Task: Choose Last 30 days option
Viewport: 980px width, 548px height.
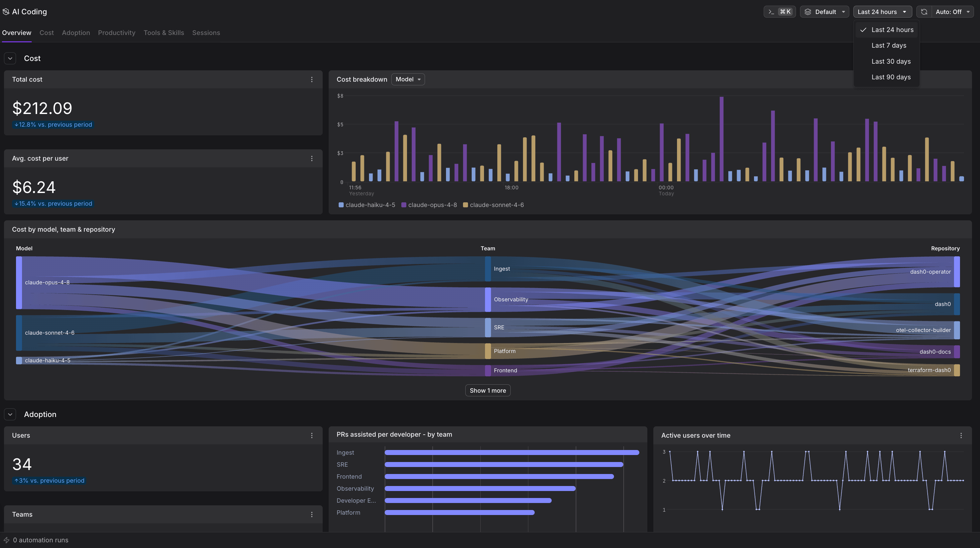Action: coord(886,62)
